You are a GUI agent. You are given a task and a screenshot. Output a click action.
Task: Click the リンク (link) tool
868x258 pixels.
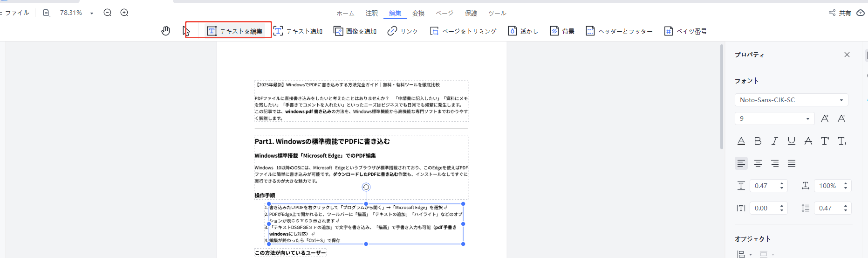(x=403, y=31)
